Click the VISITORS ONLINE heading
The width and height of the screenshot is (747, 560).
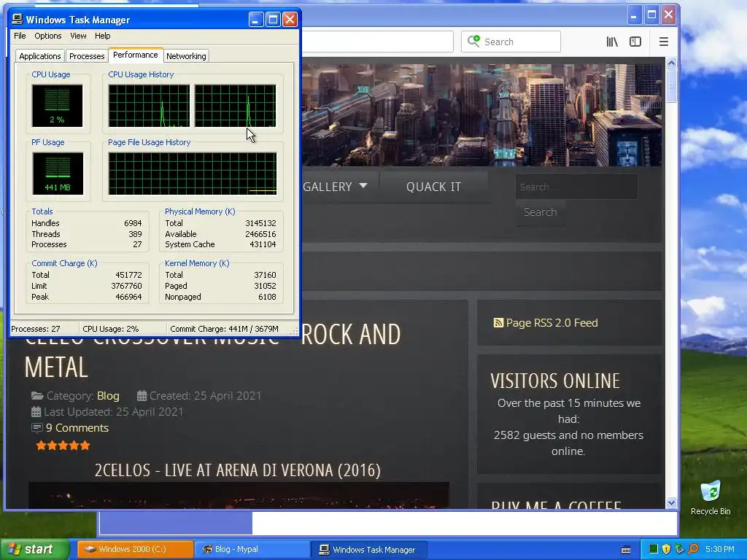click(x=555, y=381)
